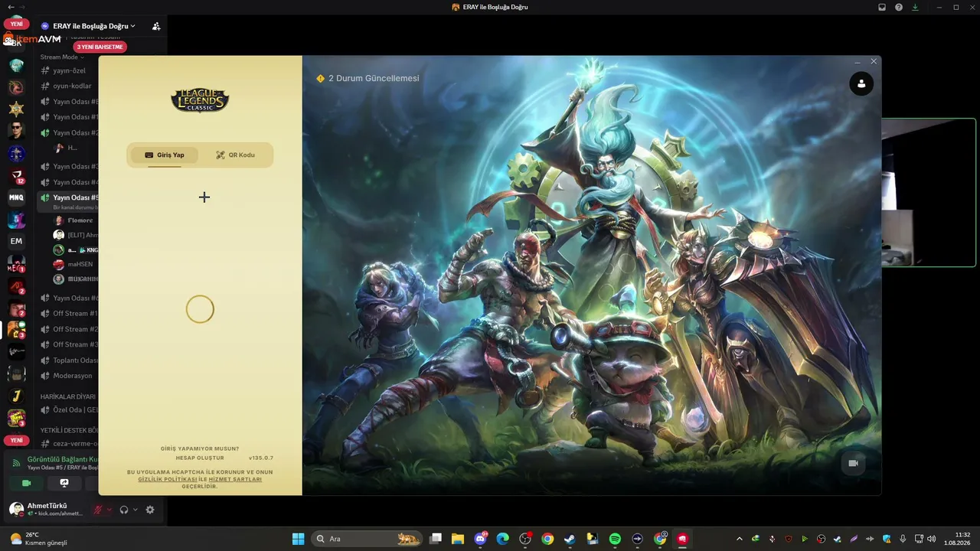Image resolution: width=980 pixels, height=551 pixels.
Task: Open Microsoft Edge from the taskbar
Action: click(x=502, y=539)
